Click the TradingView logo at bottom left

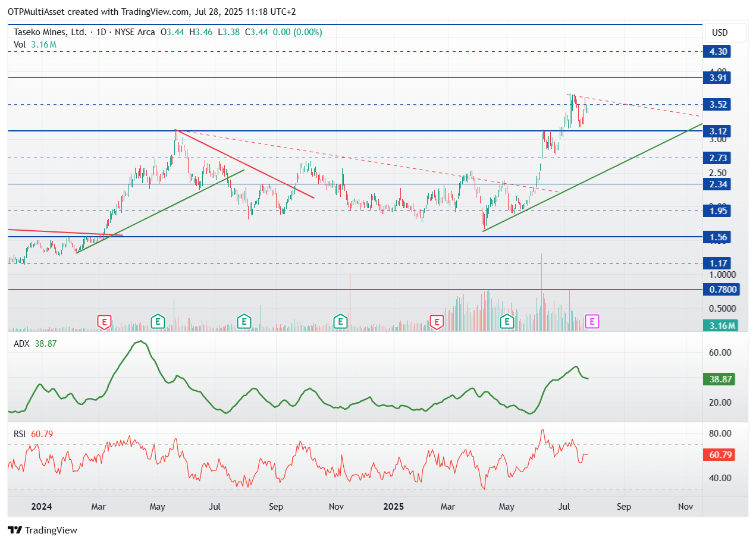click(42, 530)
